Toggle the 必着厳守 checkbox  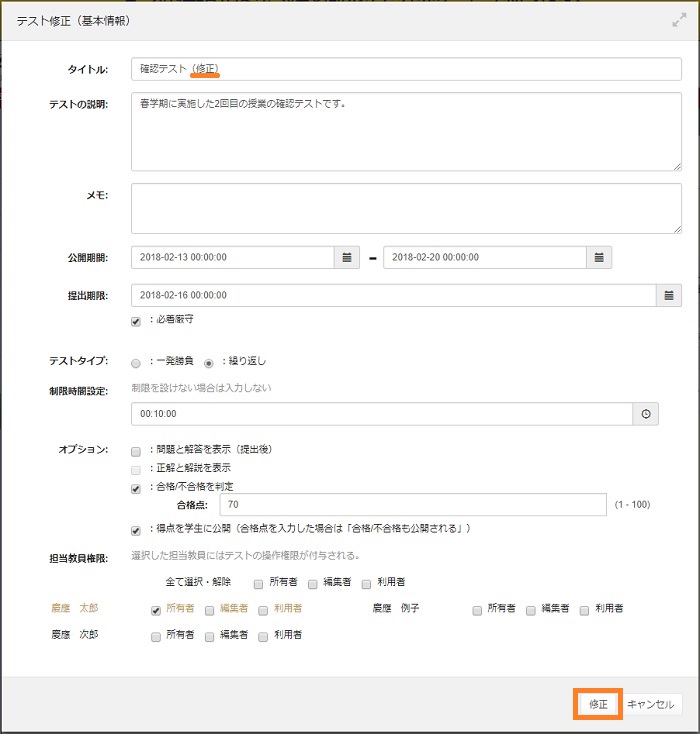click(136, 321)
